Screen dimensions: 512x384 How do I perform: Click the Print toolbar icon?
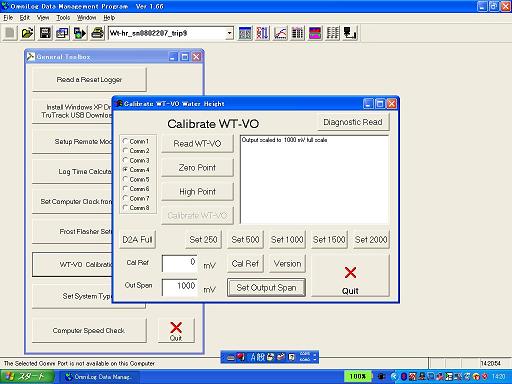[97, 33]
